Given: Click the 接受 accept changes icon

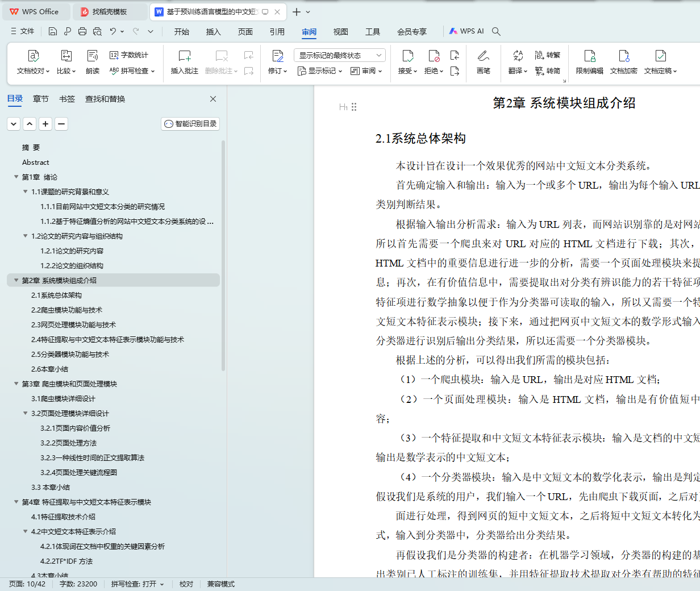Looking at the screenshot, I should click(x=407, y=56).
